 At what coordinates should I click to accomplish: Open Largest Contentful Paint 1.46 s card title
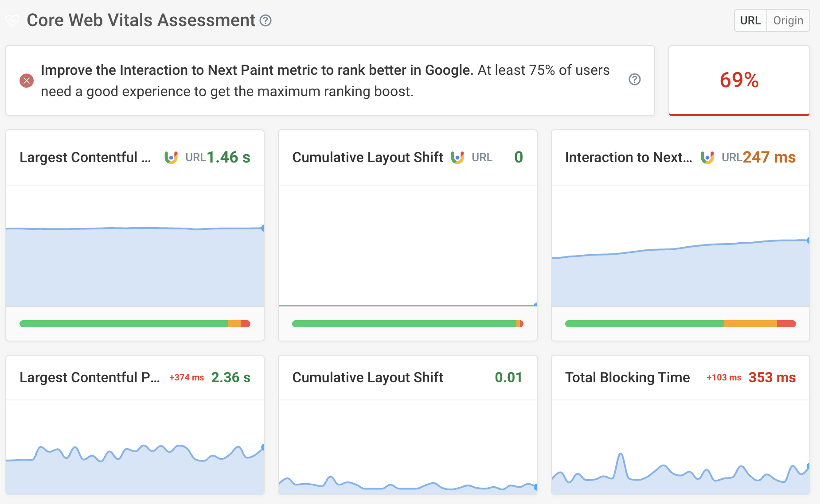[x=85, y=157]
